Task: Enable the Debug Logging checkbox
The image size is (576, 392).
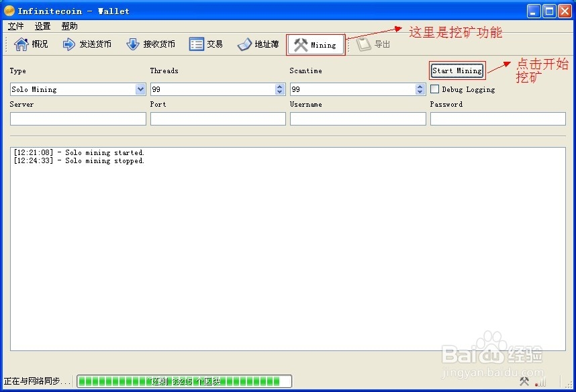Action: point(434,89)
